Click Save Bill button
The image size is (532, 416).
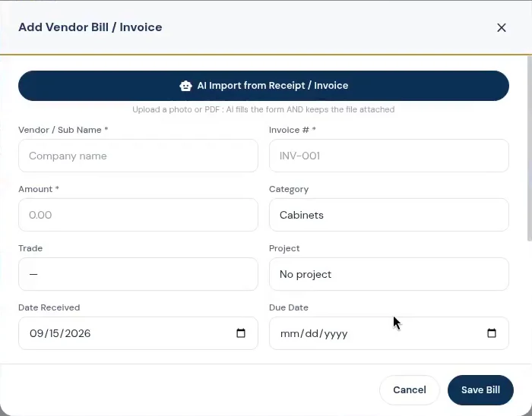480,390
